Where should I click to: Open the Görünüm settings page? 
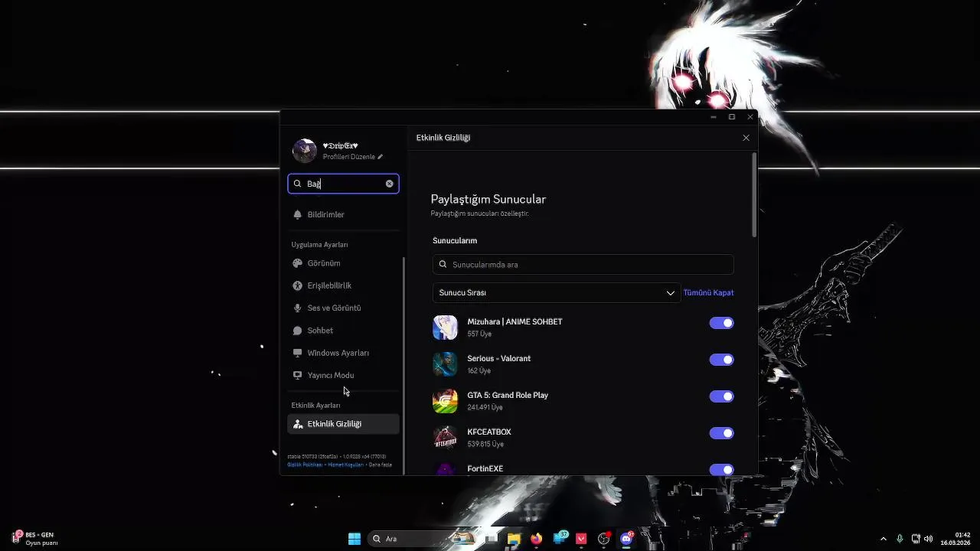(343, 263)
